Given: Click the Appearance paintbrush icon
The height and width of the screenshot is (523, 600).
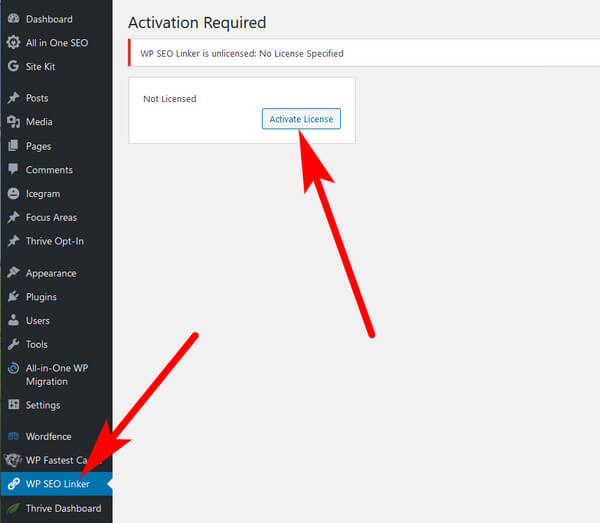Looking at the screenshot, I should pos(13,272).
